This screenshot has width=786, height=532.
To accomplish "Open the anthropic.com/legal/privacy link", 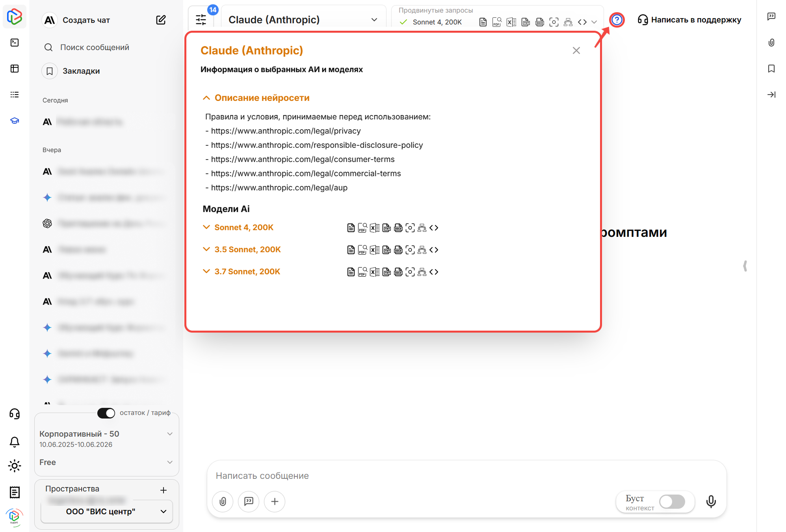I will (x=286, y=131).
